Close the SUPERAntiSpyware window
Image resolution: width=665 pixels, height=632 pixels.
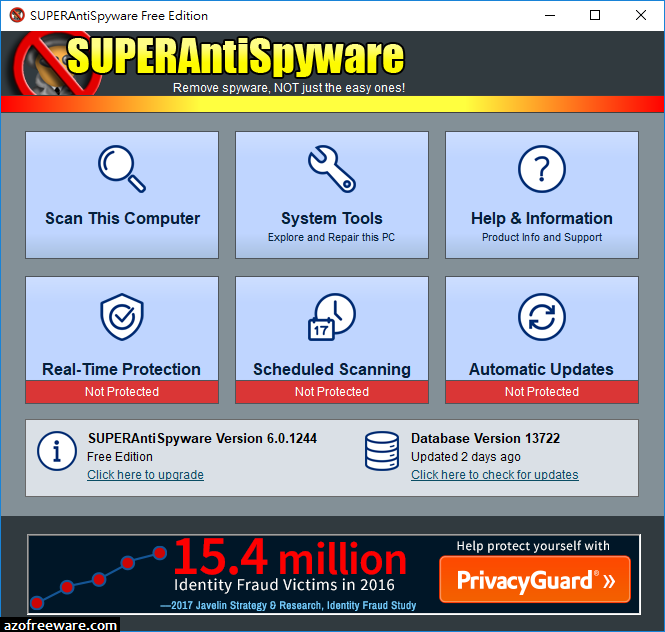pos(641,16)
